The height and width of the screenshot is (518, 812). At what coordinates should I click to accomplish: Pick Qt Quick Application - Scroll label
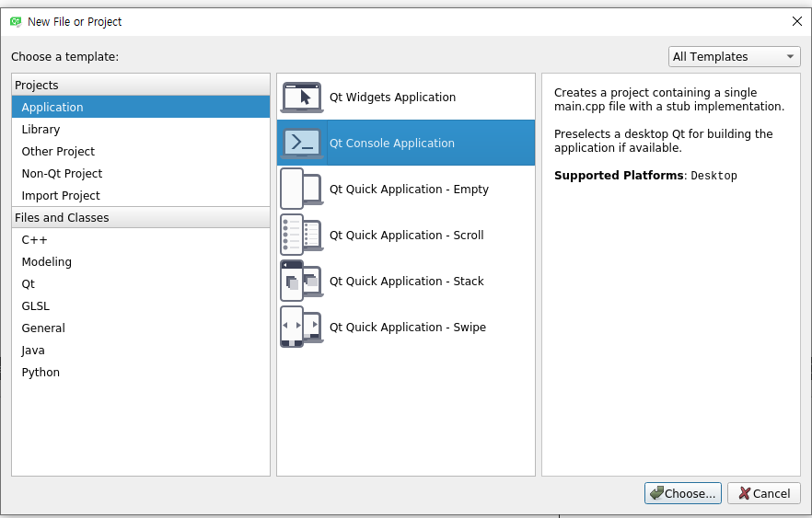coord(407,236)
